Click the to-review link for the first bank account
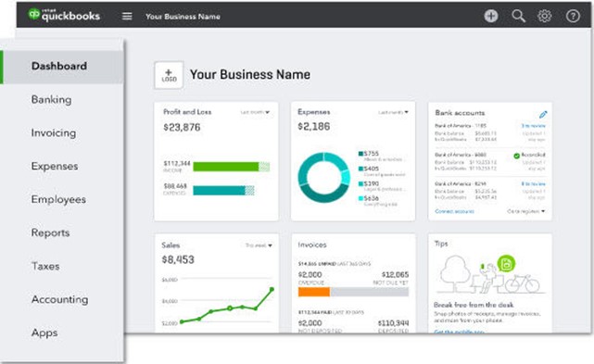The height and width of the screenshot is (364, 594). [534, 125]
